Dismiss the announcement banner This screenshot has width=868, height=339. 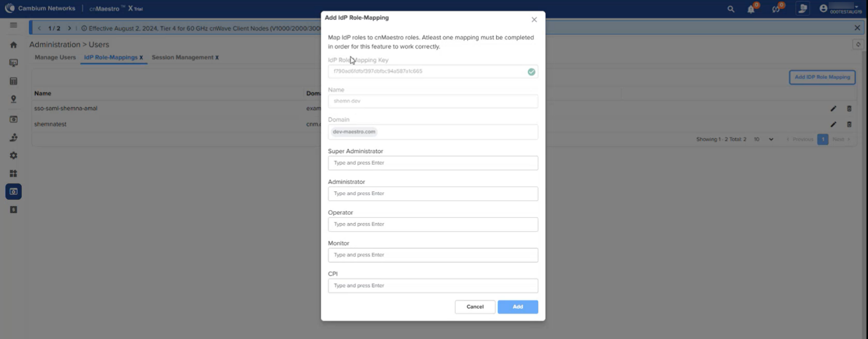point(857,28)
